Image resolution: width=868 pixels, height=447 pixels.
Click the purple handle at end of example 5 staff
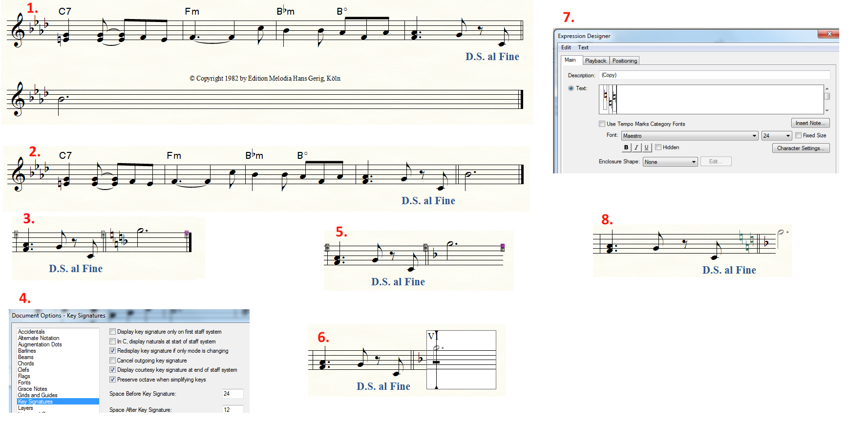coord(503,248)
